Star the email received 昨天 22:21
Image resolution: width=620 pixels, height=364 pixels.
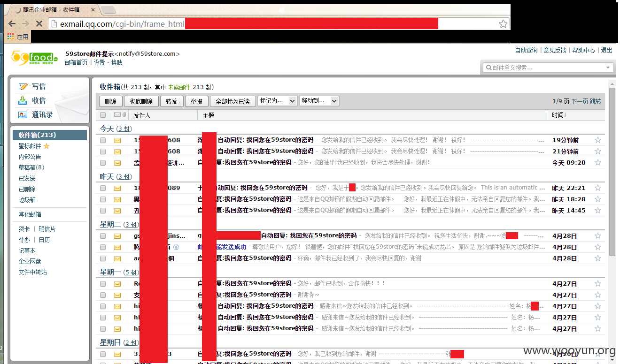pyautogui.click(x=598, y=188)
